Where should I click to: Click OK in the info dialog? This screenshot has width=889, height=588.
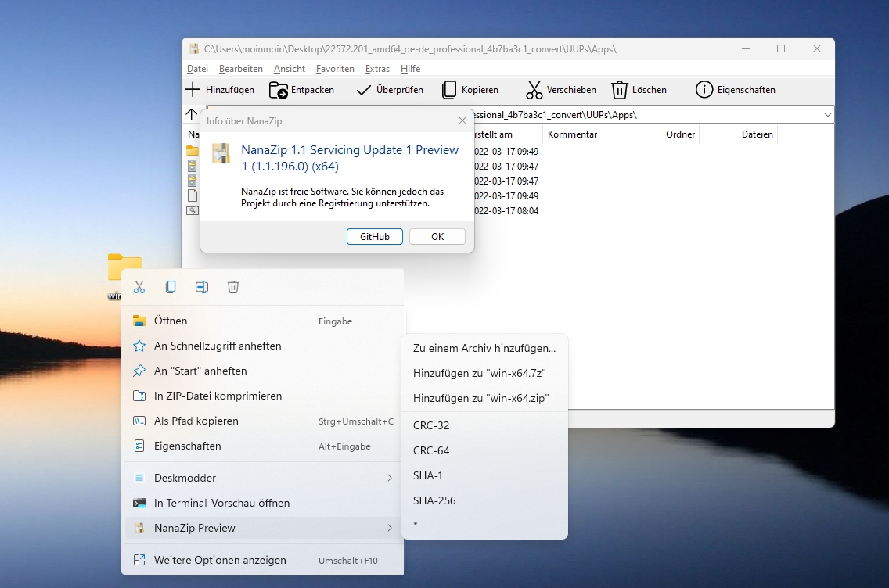pyautogui.click(x=437, y=237)
